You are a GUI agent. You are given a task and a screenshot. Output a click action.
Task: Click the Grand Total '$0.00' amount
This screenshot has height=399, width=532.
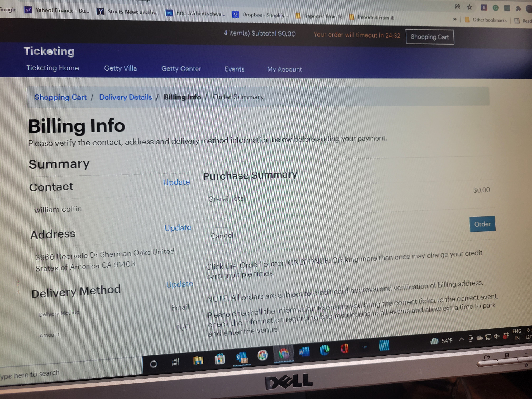click(x=481, y=190)
